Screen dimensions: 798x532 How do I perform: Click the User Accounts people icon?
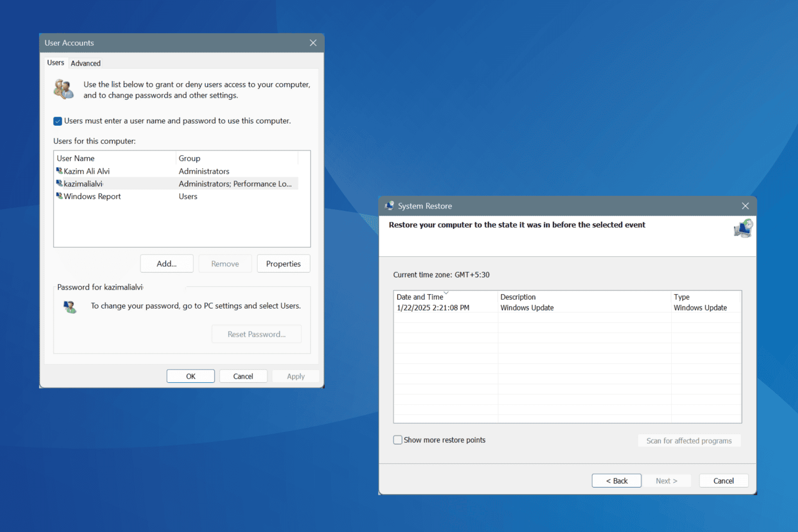pos(64,89)
